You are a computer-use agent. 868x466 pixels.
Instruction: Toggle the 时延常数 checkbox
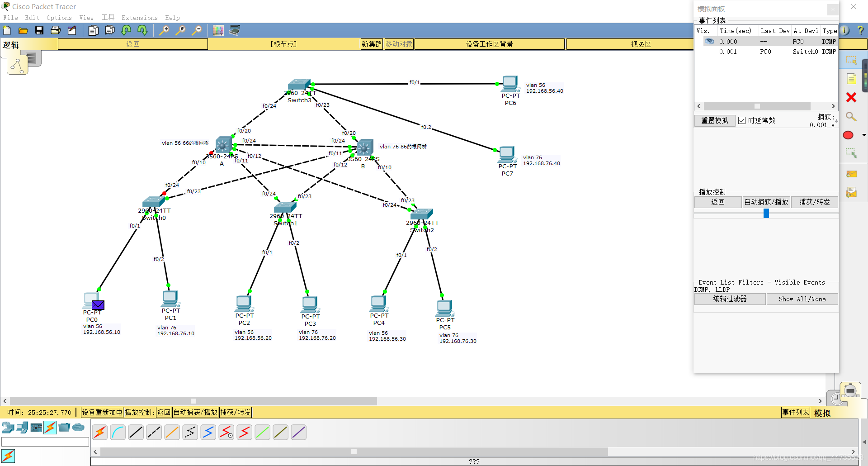(742, 120)
